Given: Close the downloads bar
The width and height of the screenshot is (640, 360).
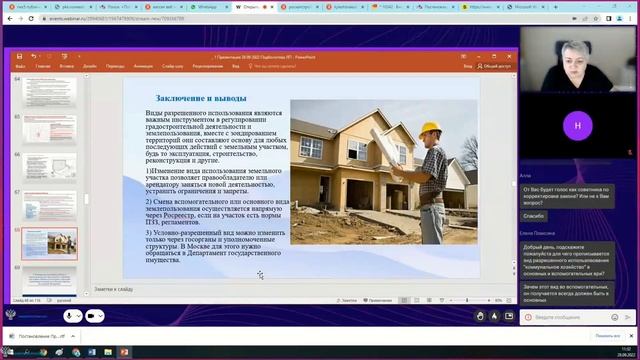Looking at the screenshot, I should point(631,336).
